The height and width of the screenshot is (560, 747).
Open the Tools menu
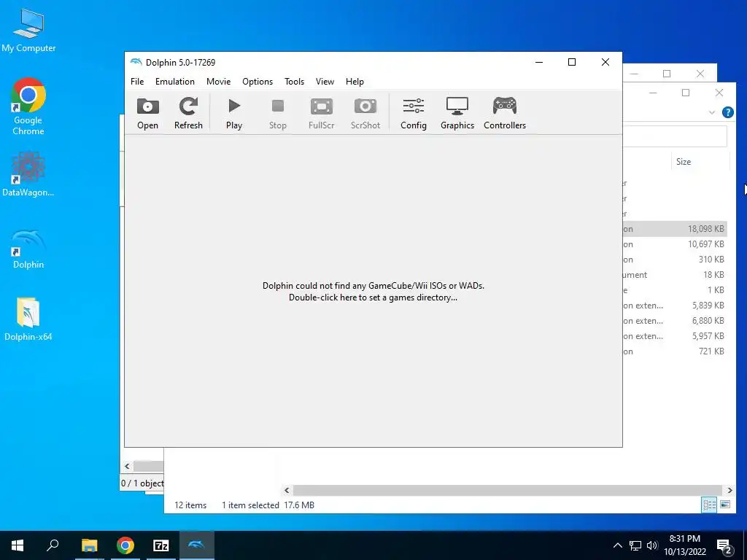pyautogui.click(x=295, y=82)
